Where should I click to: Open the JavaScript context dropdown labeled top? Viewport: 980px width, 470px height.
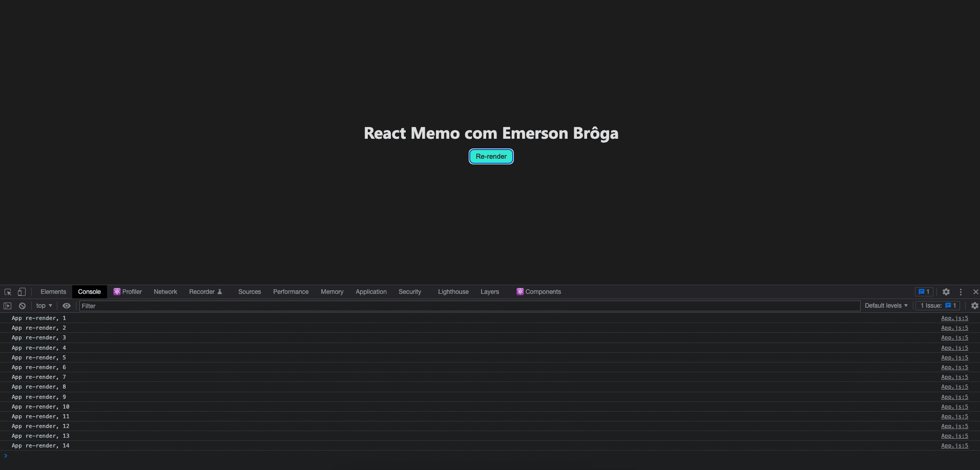43,305
